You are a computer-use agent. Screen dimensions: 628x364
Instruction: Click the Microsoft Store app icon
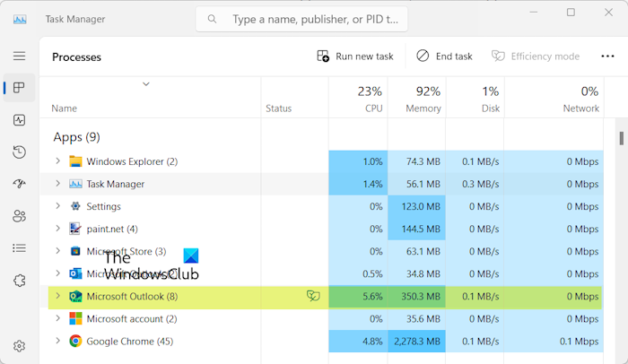point(75,251)
